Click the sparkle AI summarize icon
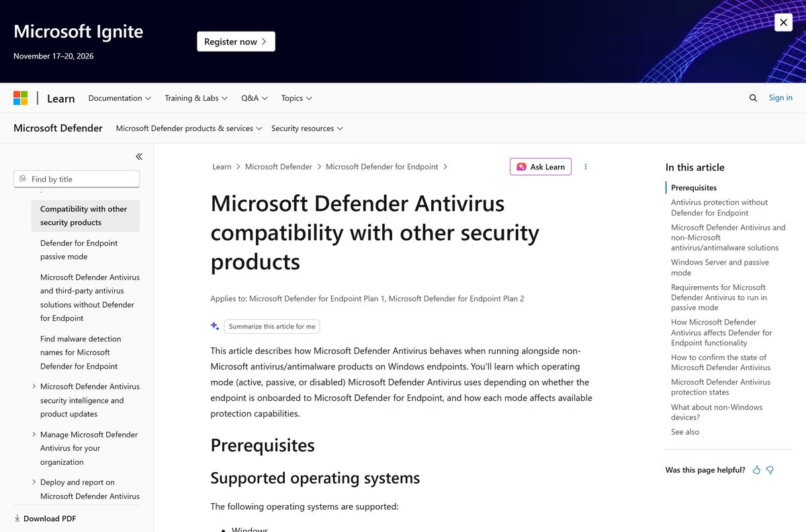806x532 pixels. pyautogui.click(x=215, y=326)
